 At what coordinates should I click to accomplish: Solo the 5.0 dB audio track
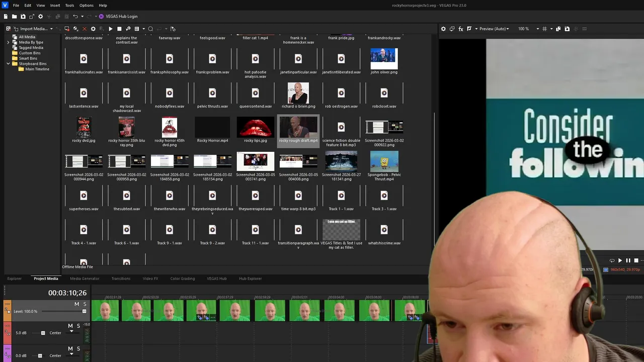(x=78, y=326)
